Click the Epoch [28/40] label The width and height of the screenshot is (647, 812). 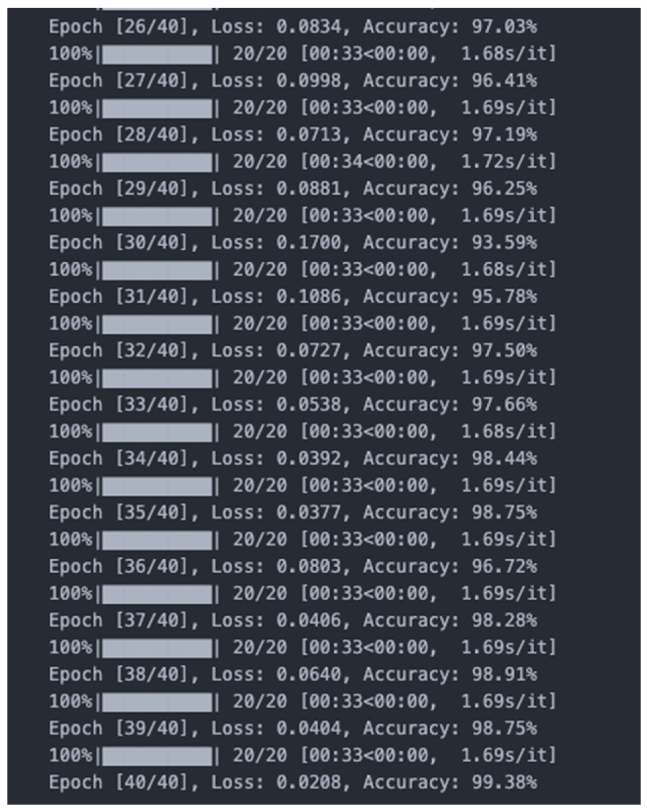[x=118, y=135]
